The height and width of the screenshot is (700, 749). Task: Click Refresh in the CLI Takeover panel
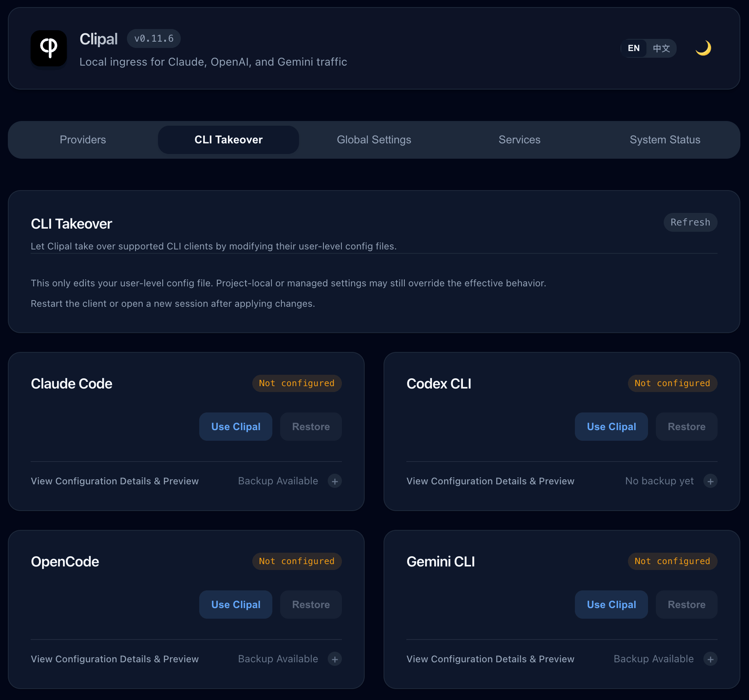coord(690,222)
